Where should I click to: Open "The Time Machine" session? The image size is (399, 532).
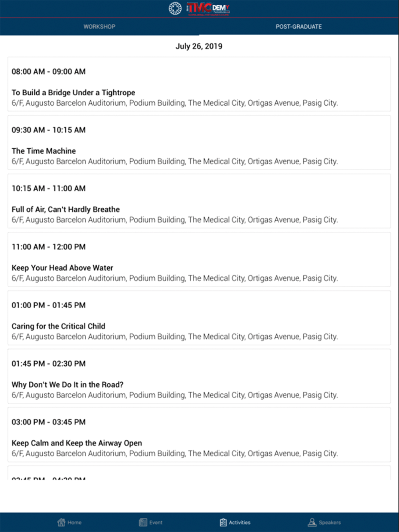(199, 143)
